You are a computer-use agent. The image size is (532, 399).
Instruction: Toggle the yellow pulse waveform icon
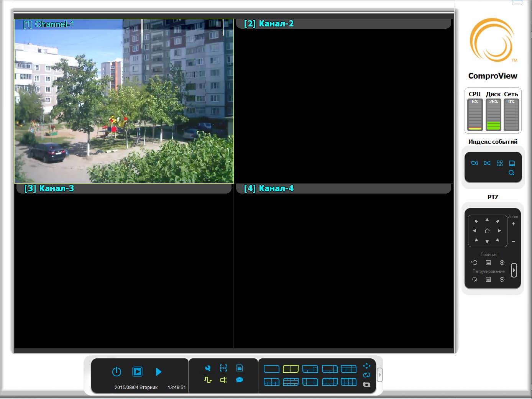point(208,380)
